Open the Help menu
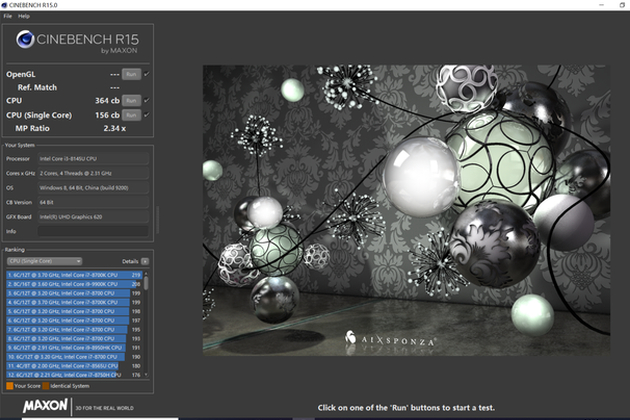 [x=24, y=16]
